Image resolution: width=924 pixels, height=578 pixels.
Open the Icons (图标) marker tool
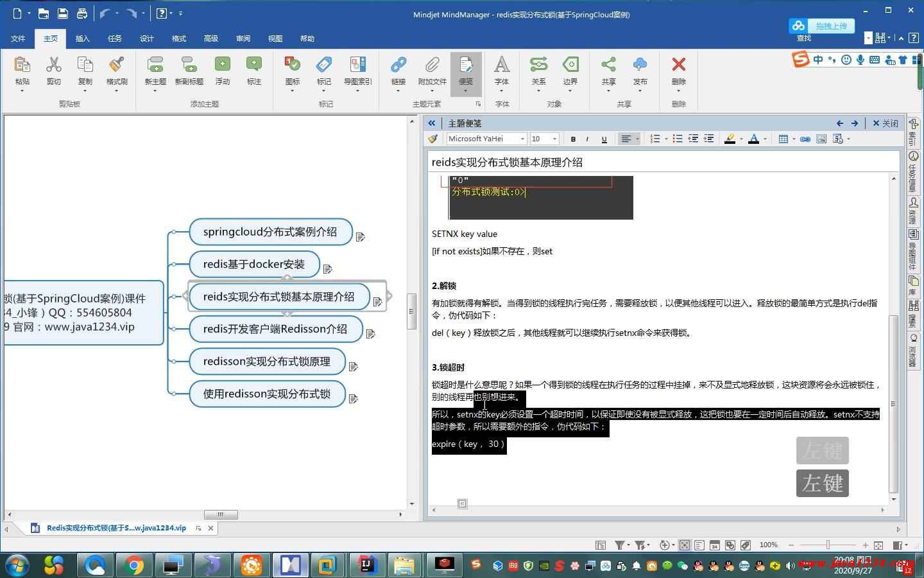pos(293,65)
